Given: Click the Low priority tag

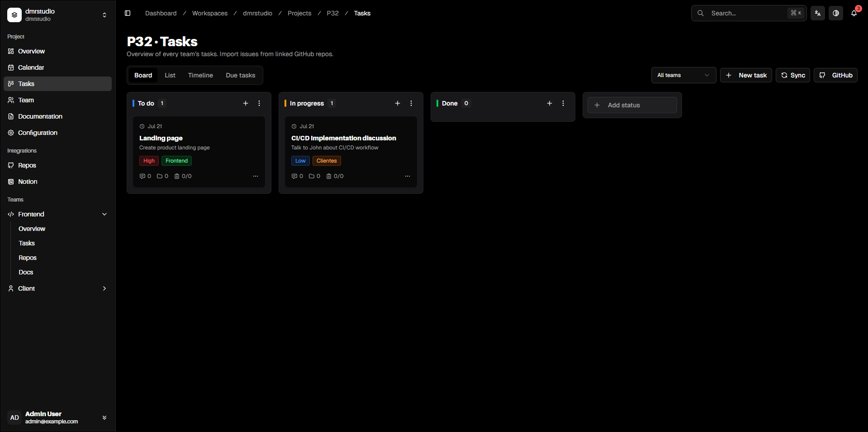Looking at the screenshot, I should pyautogui.click(x=300, y=161).
